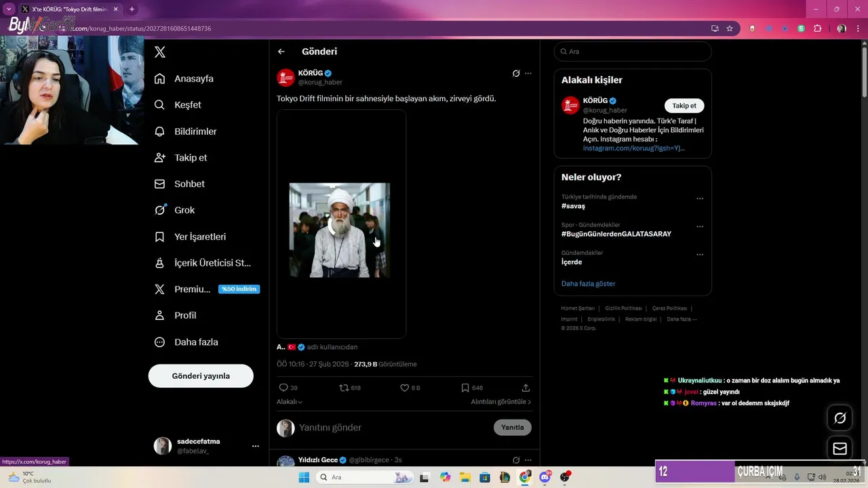
Task: Open floating messages envelope button
Action: [840, 449]
